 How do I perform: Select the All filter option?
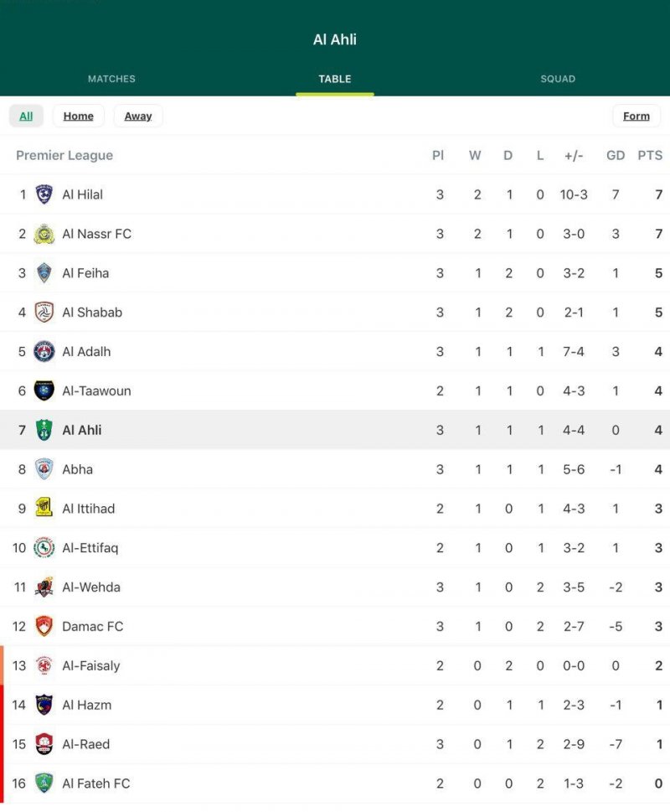(x=26, y=116)
